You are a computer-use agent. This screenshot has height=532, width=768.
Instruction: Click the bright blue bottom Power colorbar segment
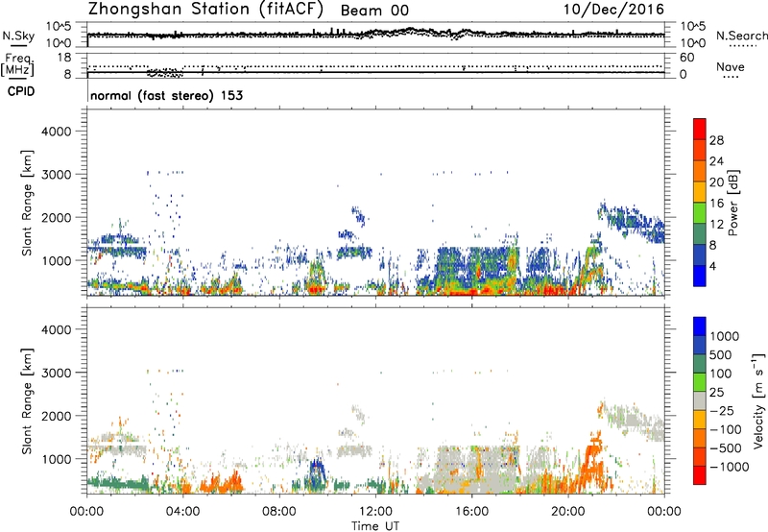click(700, 276)
